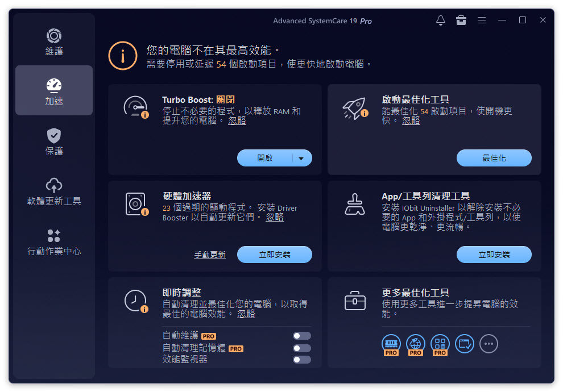Open the 軟體更新工具 sidebar section
The height and width of the screenshot is (392, 563).
click(54, 191)
